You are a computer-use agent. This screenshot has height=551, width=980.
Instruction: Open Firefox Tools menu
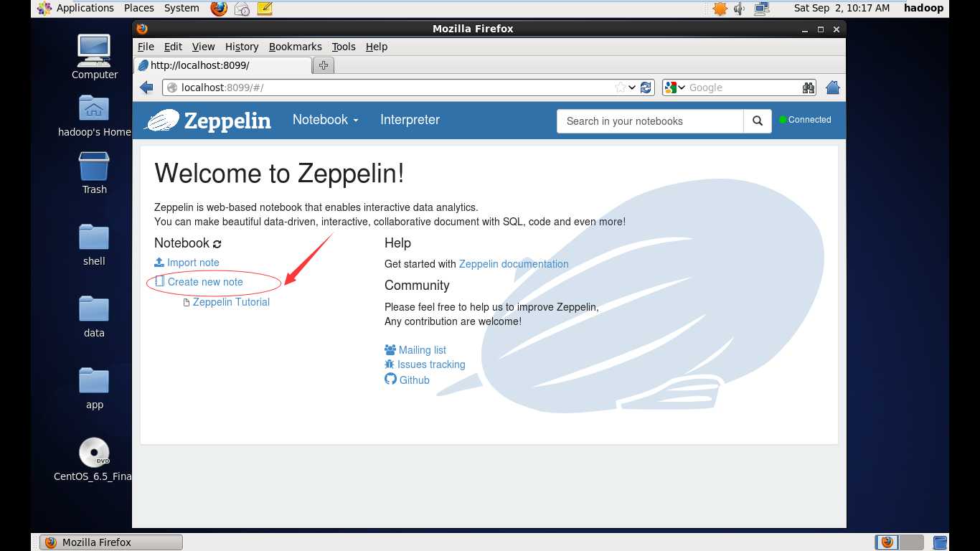pyautogui.click(x=344, y=47)
